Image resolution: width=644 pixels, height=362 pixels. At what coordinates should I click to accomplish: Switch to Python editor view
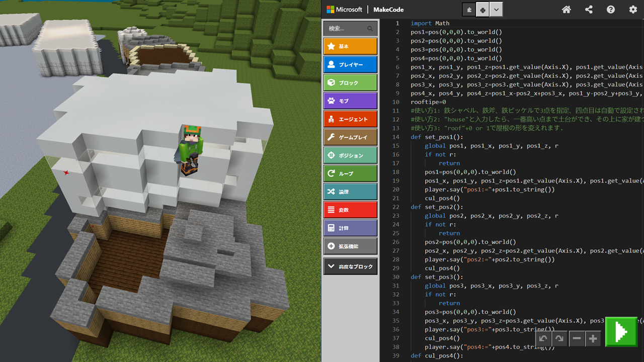click(482, 10)
